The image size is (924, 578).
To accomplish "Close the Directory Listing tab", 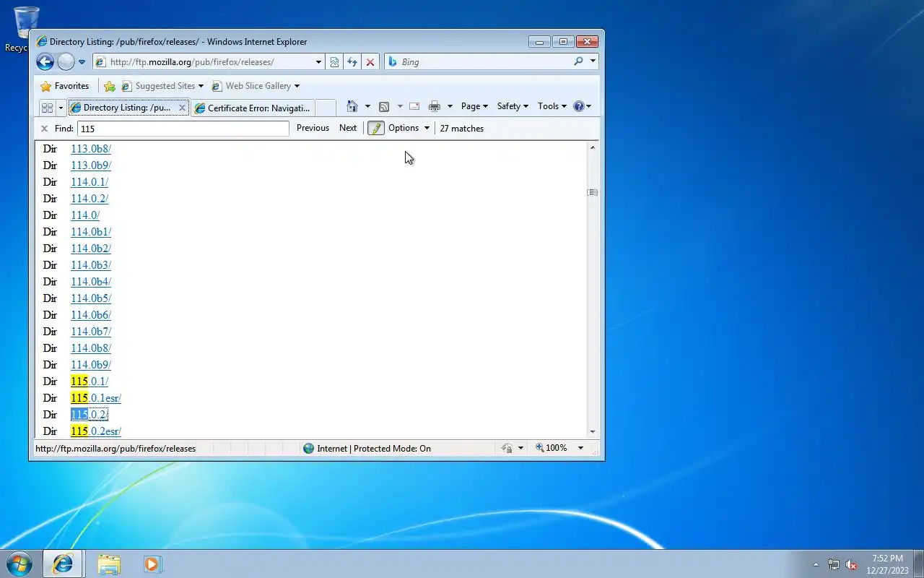I will coord(182,108).
